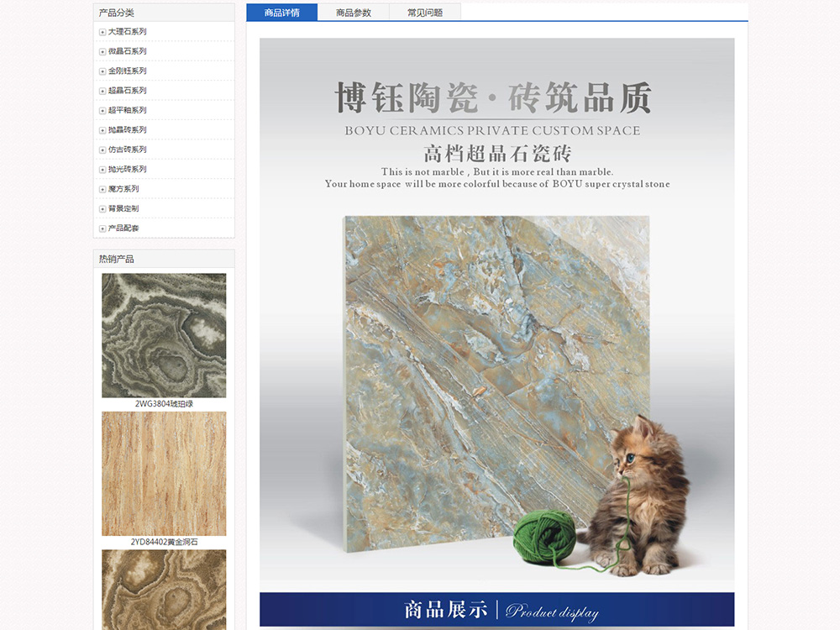The height and width of the screenshot is (630, 840).
Task: Open the golden travertine 2YD84402 product thumbnail
Action: [x=164, y=474]
